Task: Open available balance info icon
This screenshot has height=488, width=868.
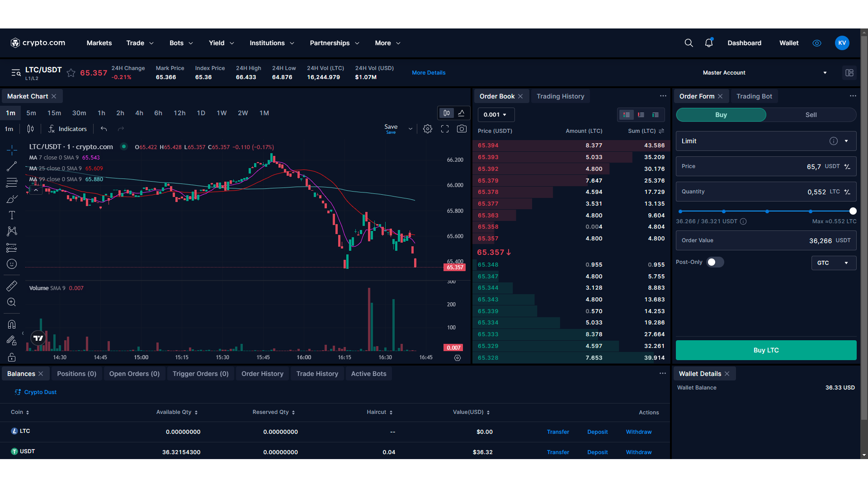Action: click(x=743, y=221)
